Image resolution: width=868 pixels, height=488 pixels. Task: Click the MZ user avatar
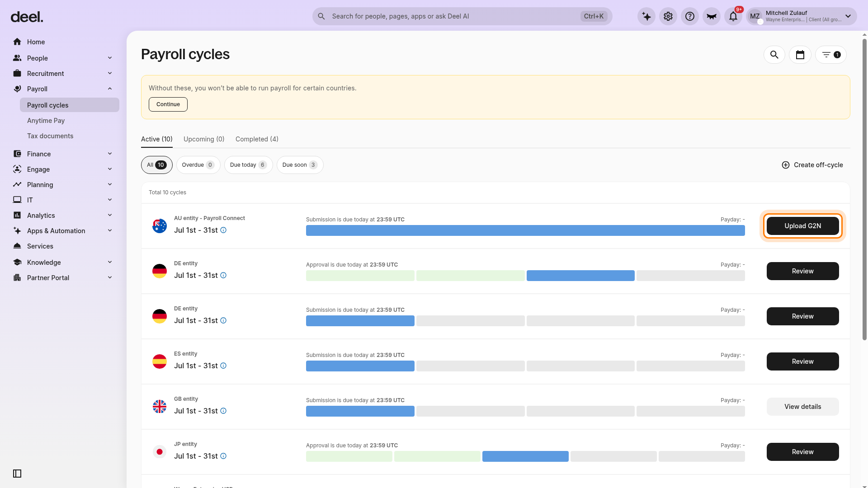coord(755,16)
